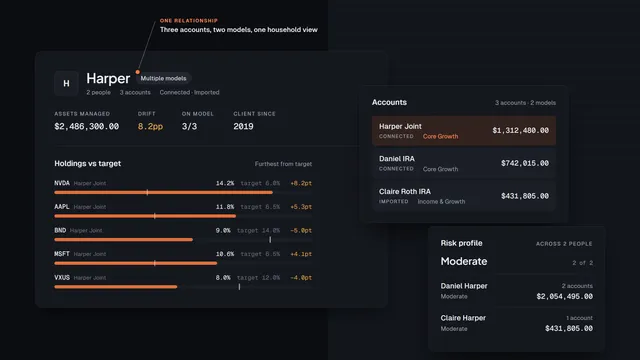The image size is (640, 360).
Task: Click the NVDA holding bar
Action: point(183,192)
